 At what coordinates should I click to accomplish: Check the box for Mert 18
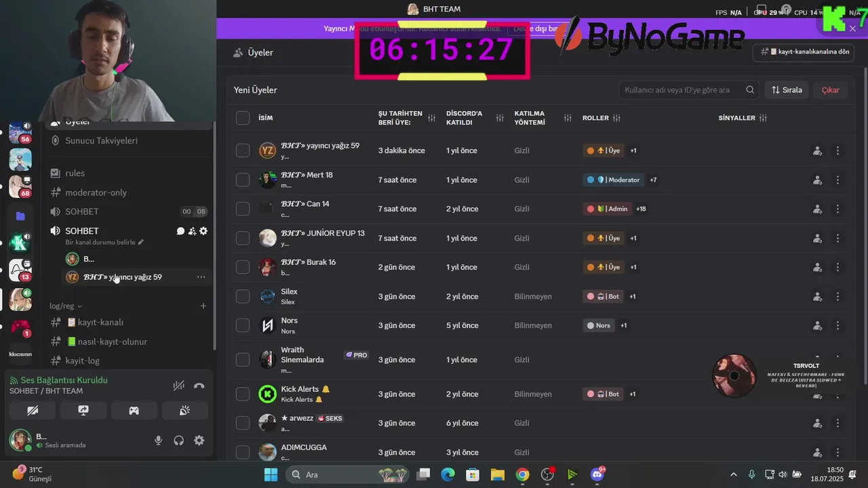tap(243, 180)
